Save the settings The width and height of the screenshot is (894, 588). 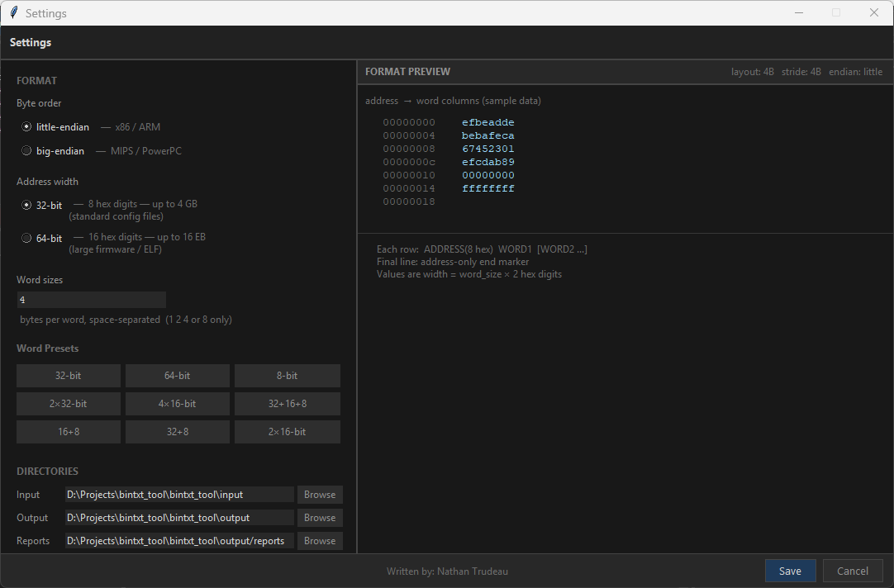790,571
